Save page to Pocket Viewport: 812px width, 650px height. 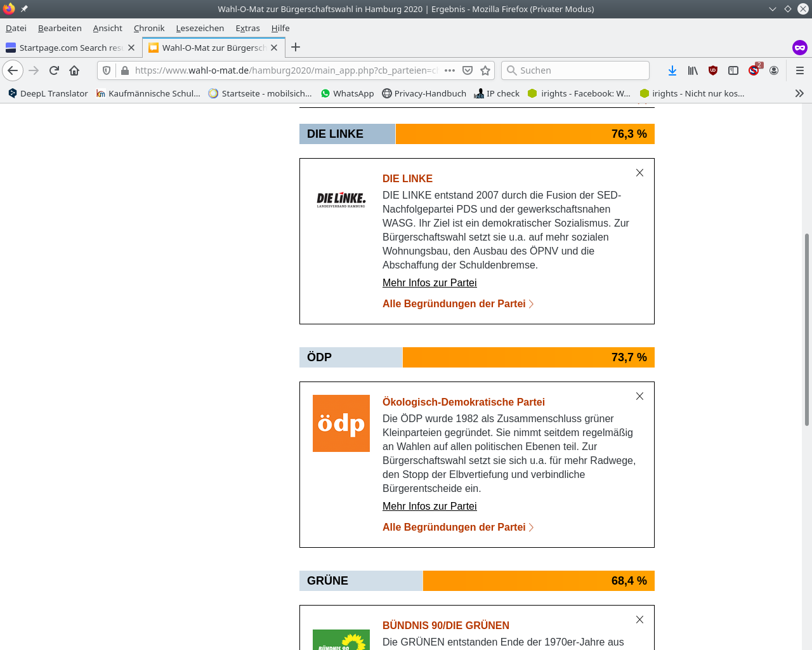(468, 70)
